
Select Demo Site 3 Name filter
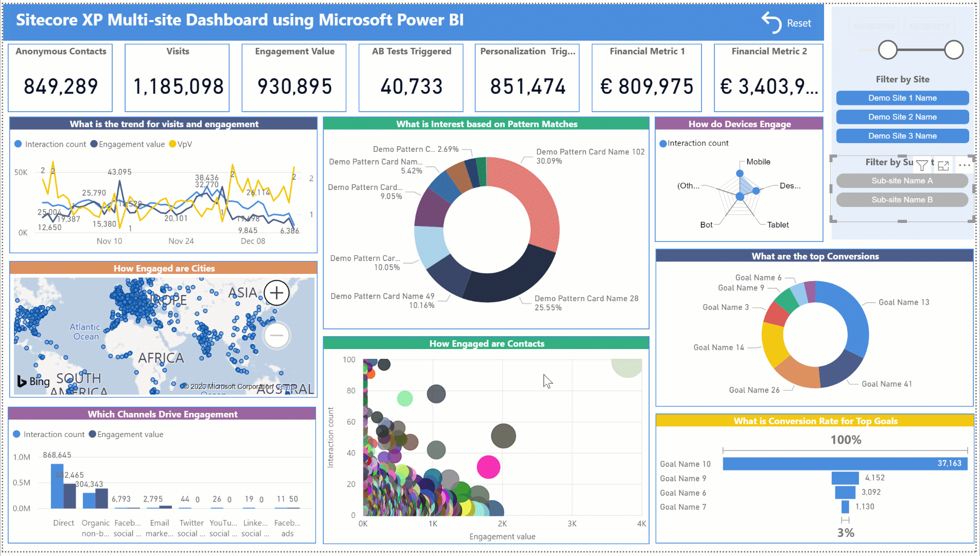[902, 136]
